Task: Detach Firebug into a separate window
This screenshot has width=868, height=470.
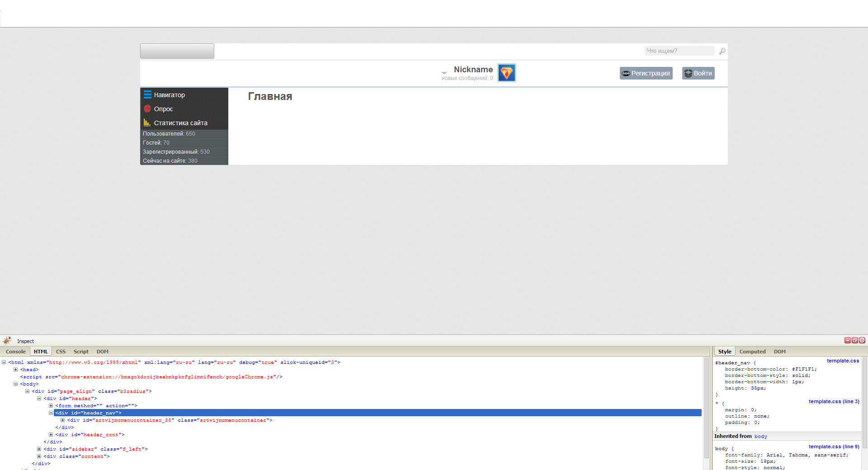Action: pos(855,340)
